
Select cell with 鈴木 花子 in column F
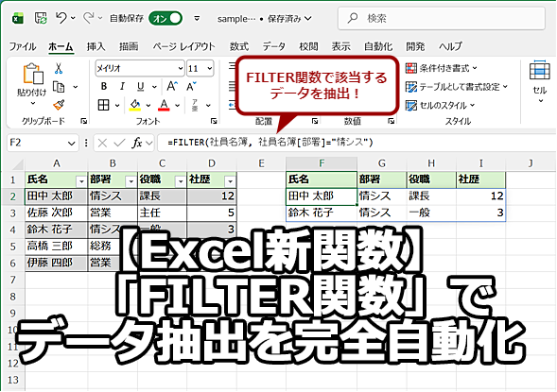pos(322,213)
